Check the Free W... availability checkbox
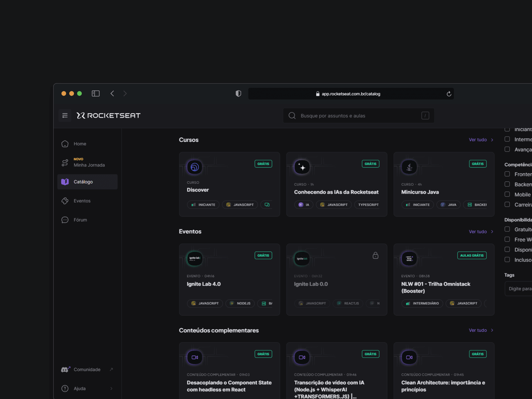 click(507, 239)
